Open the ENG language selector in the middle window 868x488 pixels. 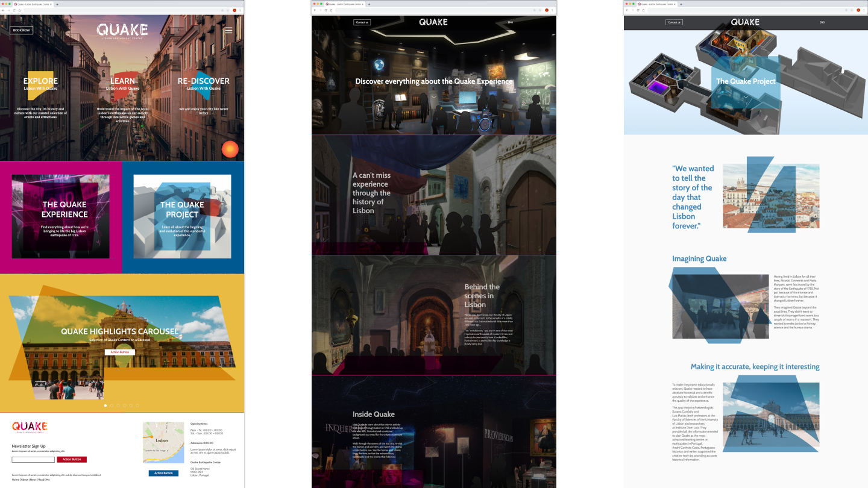[x=511, y=22]
